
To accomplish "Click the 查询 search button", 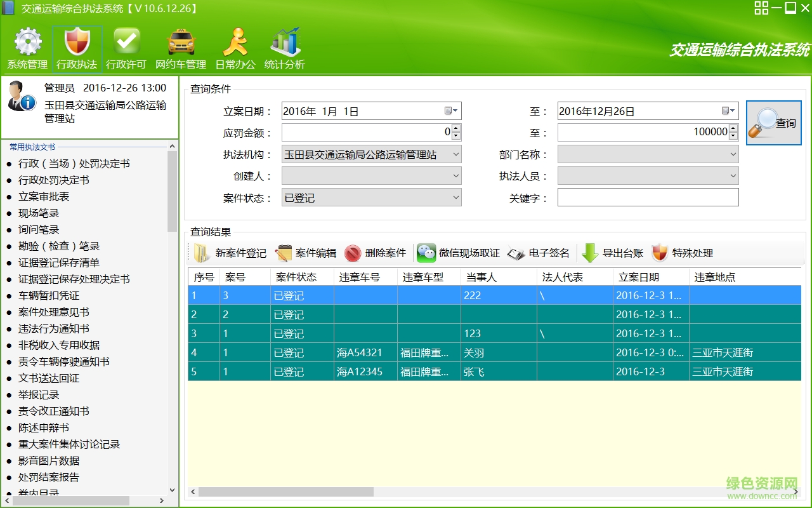I will (773, 123).
